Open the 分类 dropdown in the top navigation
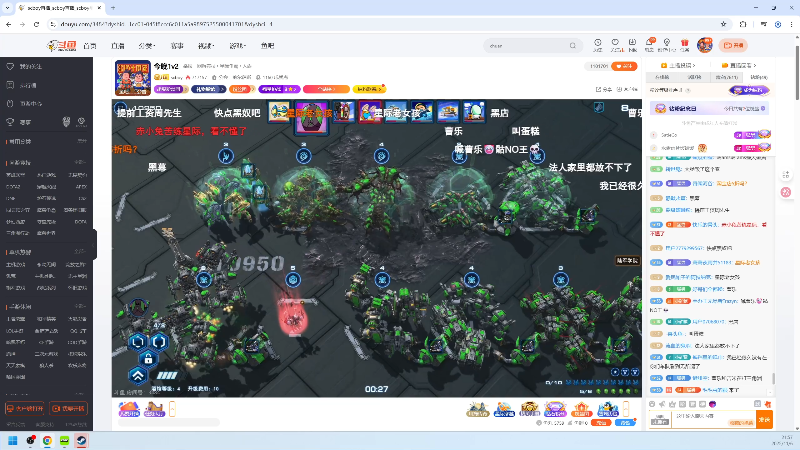 point(146,46)
